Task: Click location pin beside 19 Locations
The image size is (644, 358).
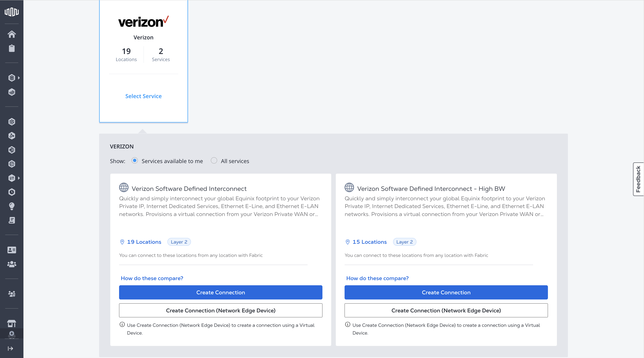Action: [122, 242]
